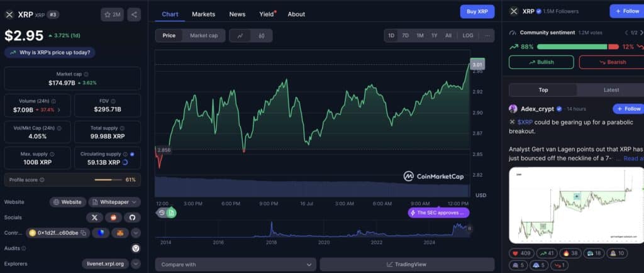This screenshot has height=273, width=644.
Task: Go to next community sentiment page arrow
Action: (x=641, y=33)
